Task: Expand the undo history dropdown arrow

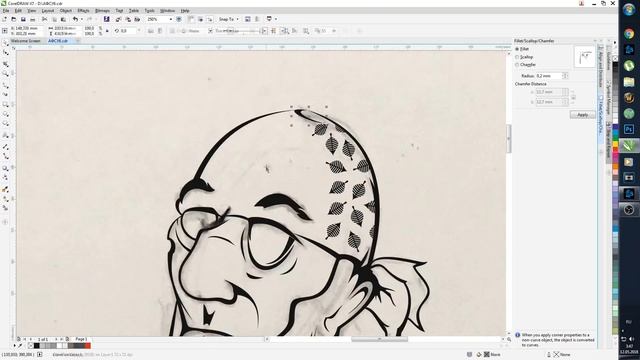Action: coord(81,19)
